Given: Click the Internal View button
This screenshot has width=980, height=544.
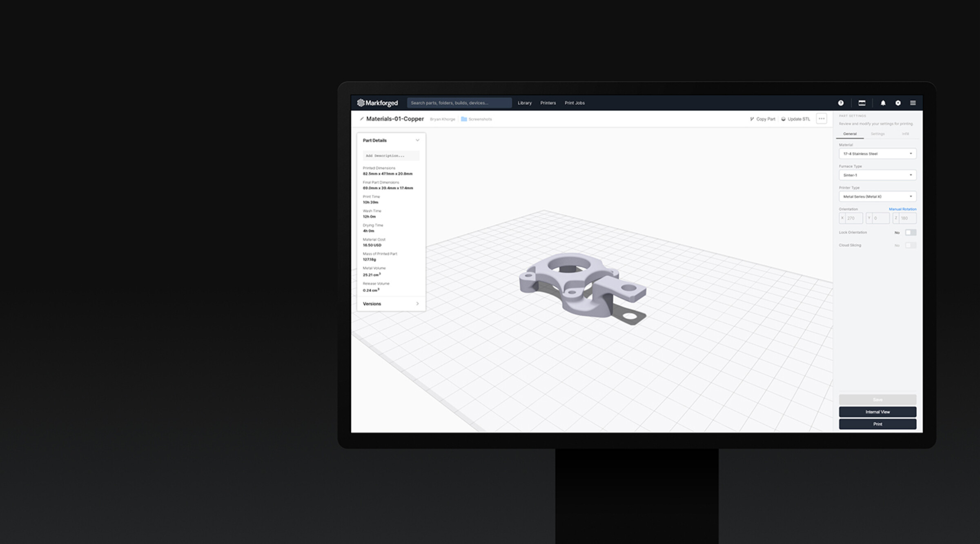Looking at the screenshot, I should (x=877, y=412).
